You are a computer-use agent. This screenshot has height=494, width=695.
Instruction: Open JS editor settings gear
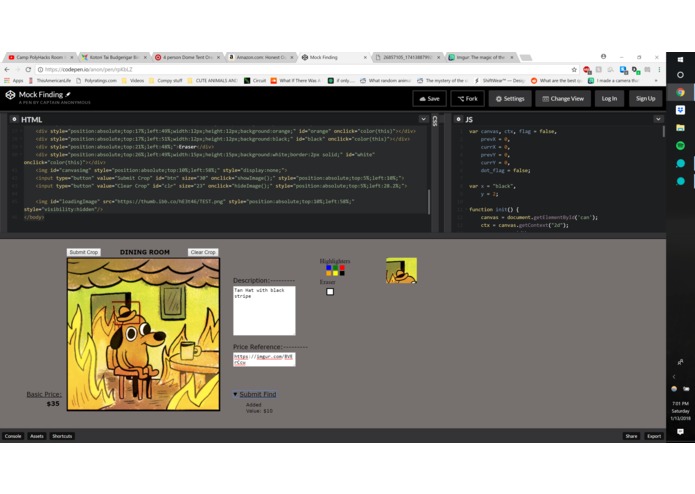pos(459,119)
